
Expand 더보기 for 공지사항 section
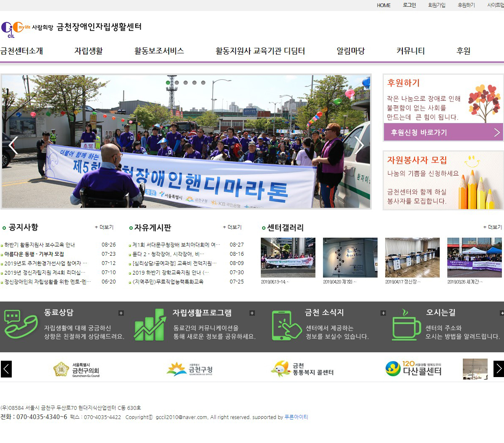coord(104,227)
